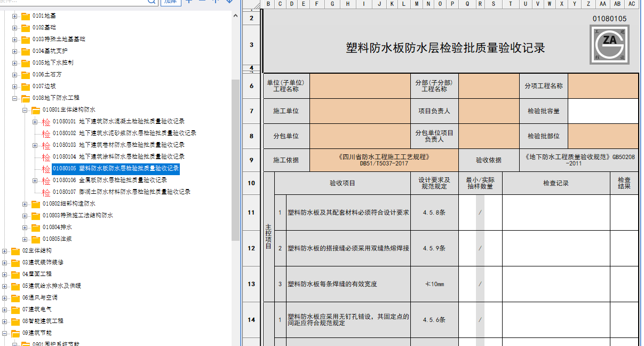Click the 《四川省防水工程施工工艺规程》 cell
644x346 pixels.
pos(384,160)
